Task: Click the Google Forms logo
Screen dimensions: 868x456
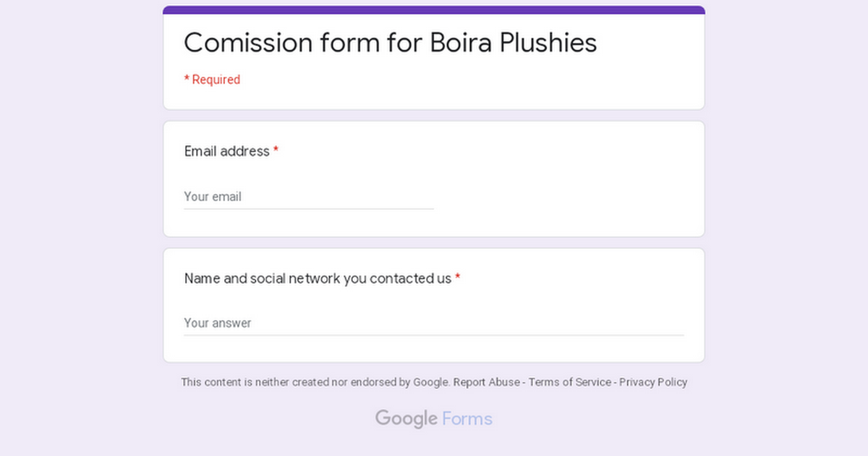Action: pyautogui.click(x=434, y=418)
